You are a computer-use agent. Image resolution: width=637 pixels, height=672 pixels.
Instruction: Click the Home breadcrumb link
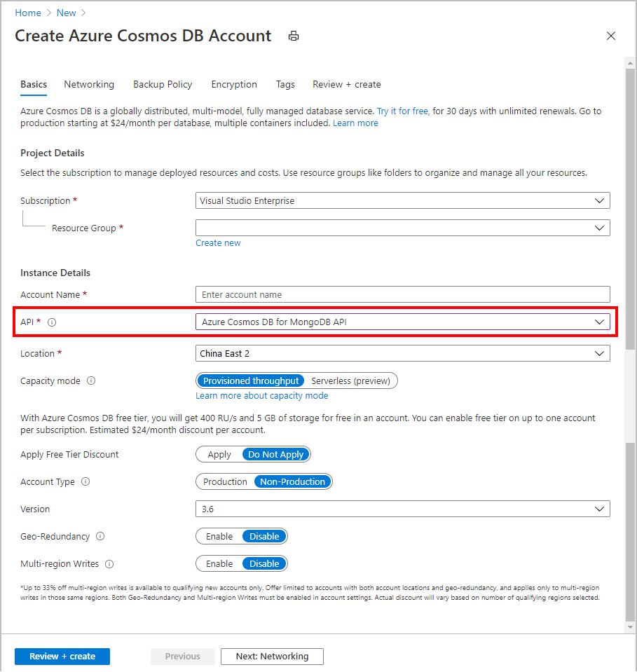pyautogui.click(x=28, y=13)
